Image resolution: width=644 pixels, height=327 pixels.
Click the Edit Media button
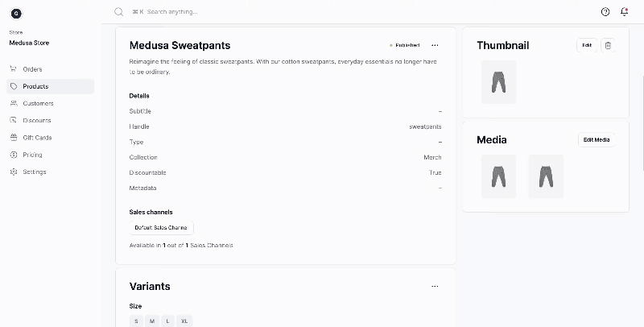coord(597,139)
